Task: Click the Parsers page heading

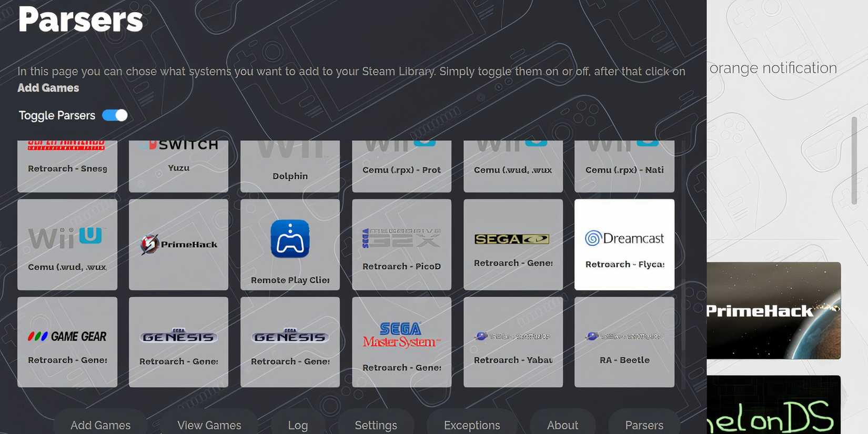Action: (x=80, y=19)
